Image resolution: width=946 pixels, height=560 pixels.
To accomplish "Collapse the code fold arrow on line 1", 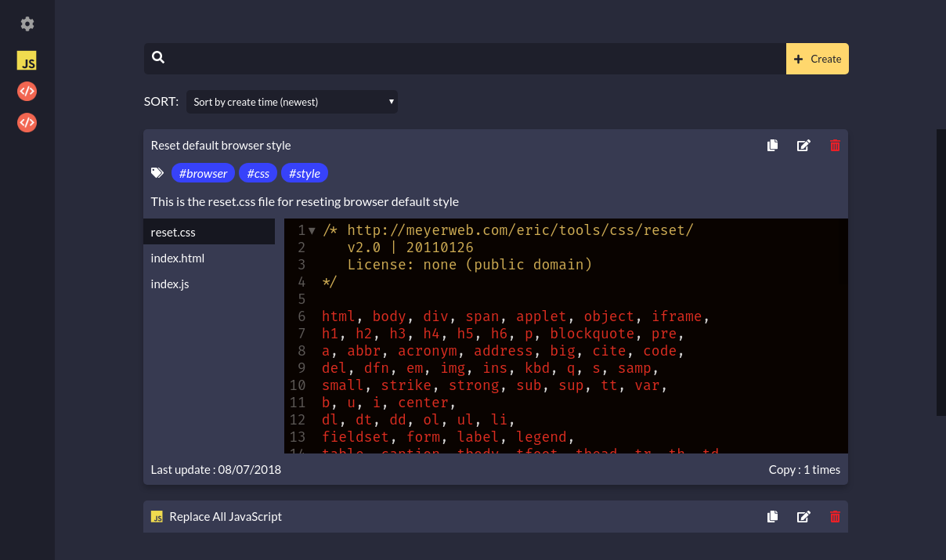I will click(312, 231).
